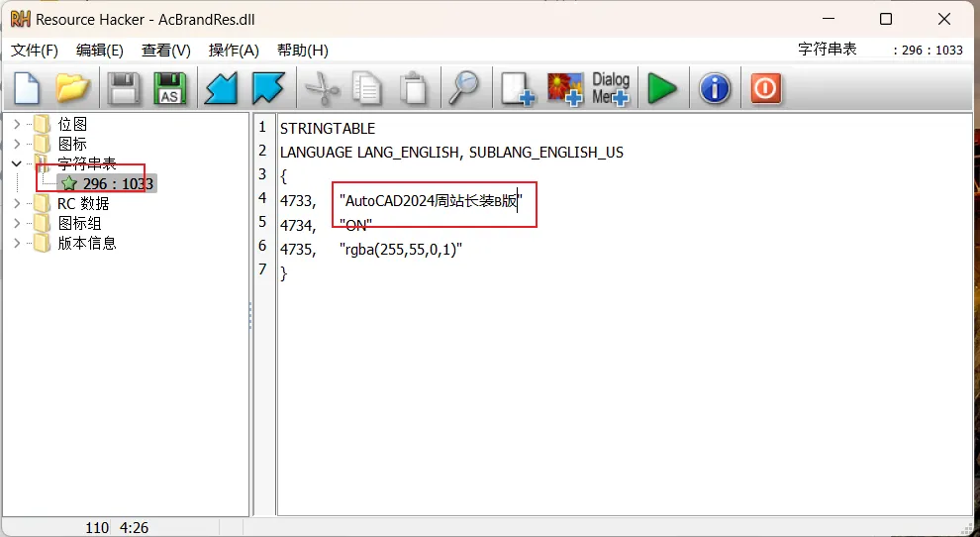Click the New blank script icon

point(27,88)
